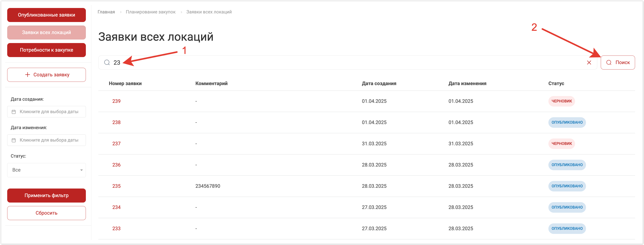Open Опубликованные заявки section
Screen dimensions: 644x245
click(x=47, y=15)
